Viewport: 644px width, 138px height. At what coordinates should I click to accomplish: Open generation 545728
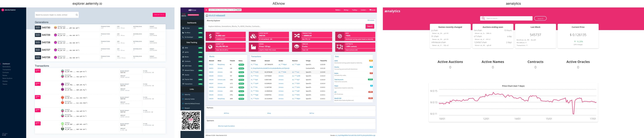pos(46,42)
